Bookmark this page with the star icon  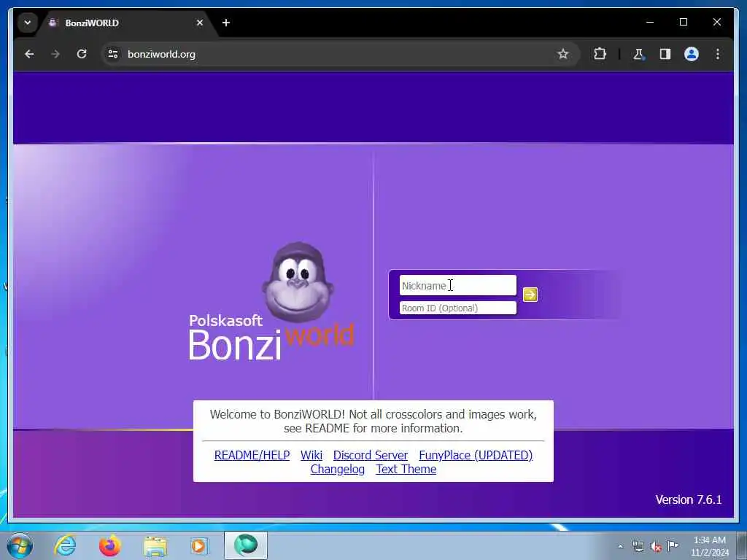coord(563,54)
